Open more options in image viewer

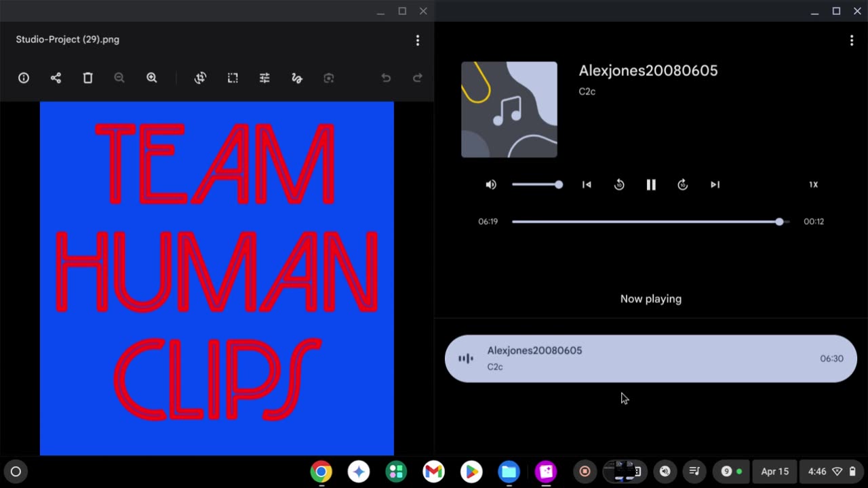[x=418, y=41]
